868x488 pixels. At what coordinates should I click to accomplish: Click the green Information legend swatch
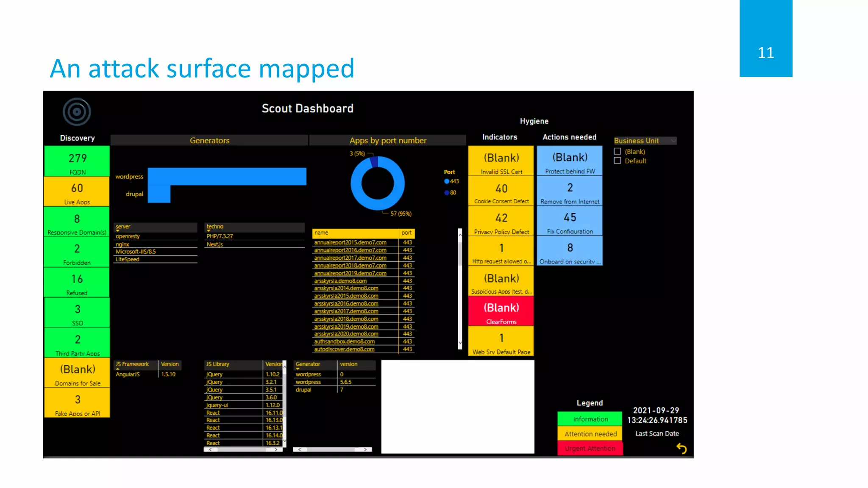point(590,419)
